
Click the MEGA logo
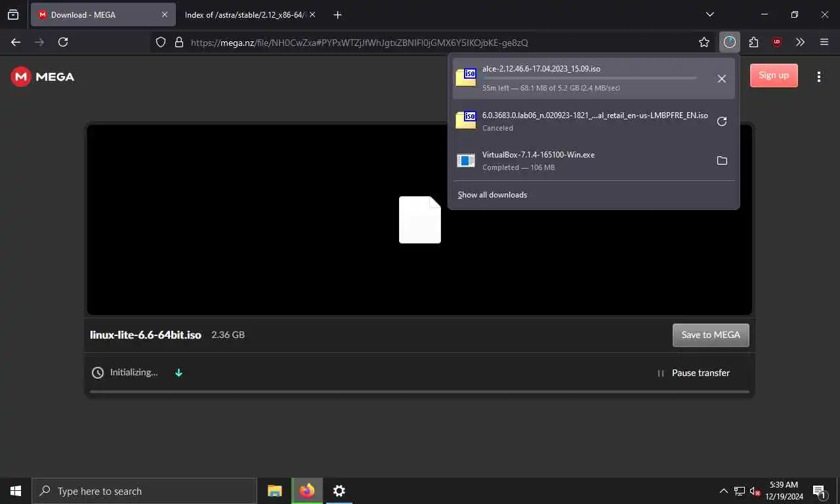43,77
